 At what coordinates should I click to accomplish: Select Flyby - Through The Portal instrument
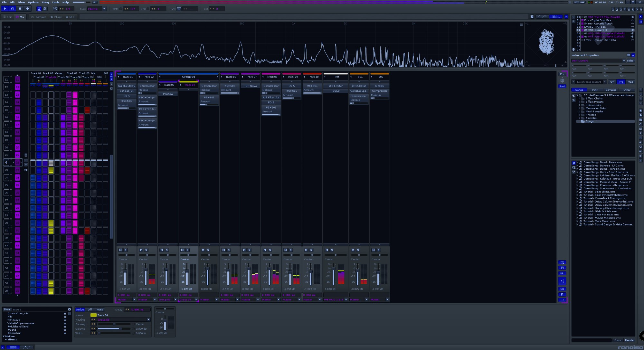pos(600,40)
